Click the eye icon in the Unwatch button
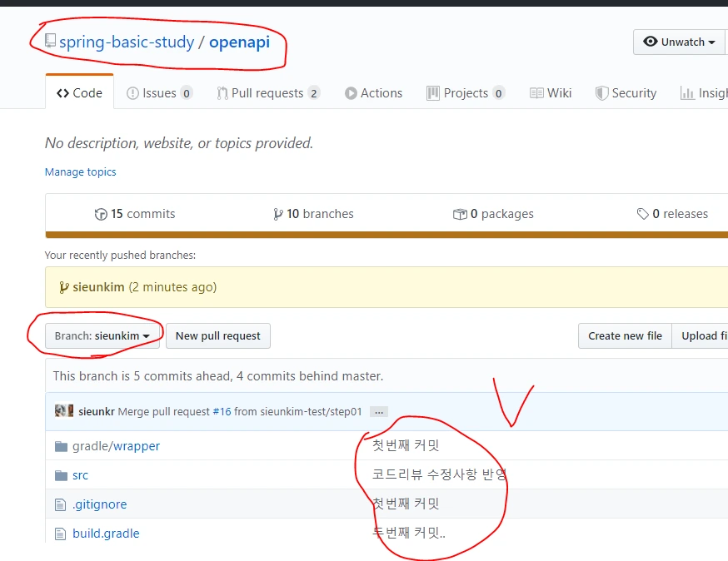Image resolution: width=728 pixels, height=561 pixels. click(x=650, y=42)
